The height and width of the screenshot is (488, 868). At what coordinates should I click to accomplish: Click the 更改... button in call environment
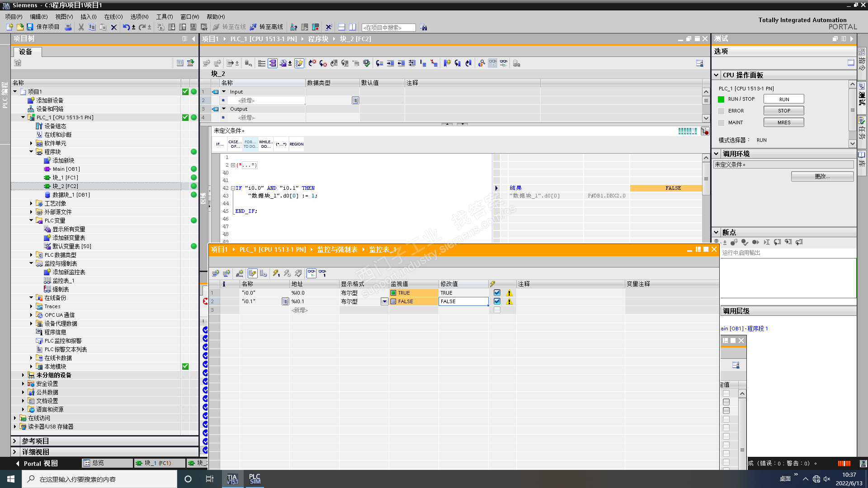(x=822, y=177)
